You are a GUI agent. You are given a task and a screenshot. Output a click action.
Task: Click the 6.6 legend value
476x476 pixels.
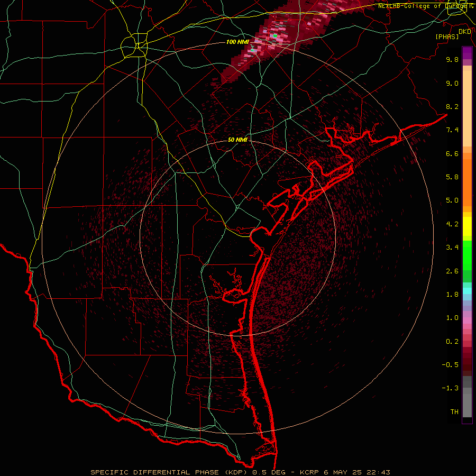(452, 153)
